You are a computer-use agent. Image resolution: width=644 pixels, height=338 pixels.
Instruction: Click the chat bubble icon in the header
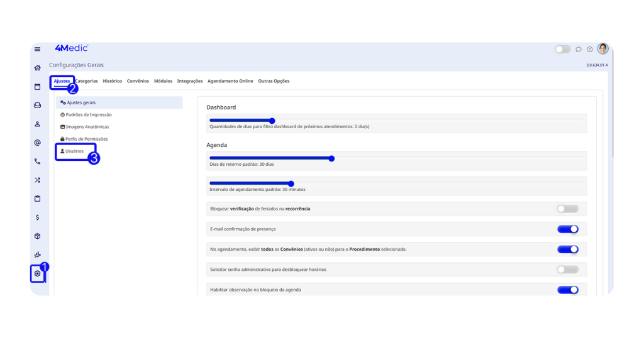pos(579,49)
